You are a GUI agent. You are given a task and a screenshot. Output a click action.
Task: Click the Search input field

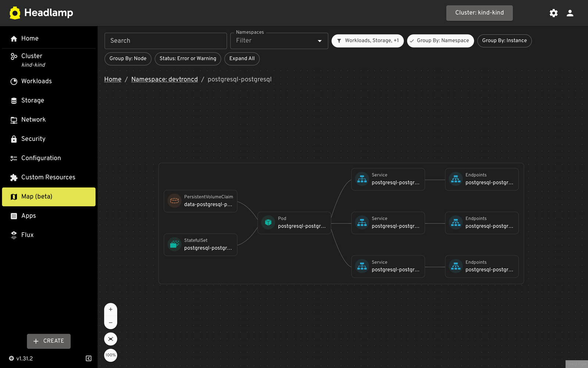165,40
